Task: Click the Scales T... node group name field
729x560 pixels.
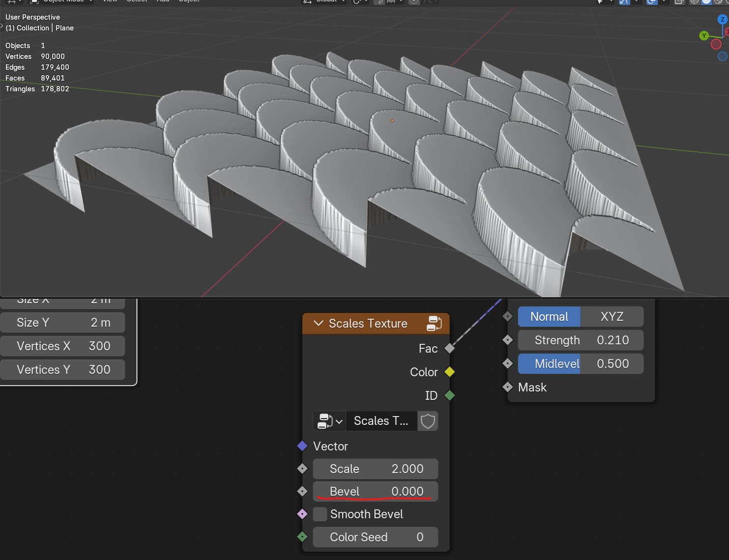Action: [x=381, y=421]
